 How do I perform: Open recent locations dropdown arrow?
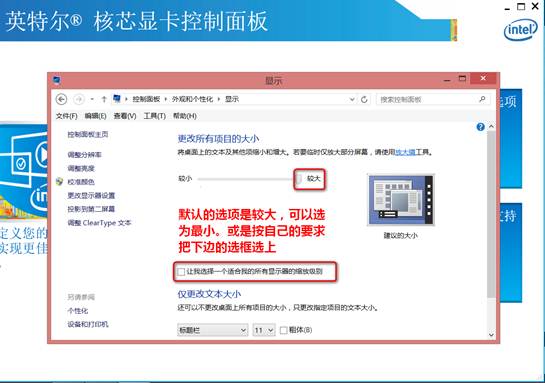pyautogui.click(x=92, y=99)
